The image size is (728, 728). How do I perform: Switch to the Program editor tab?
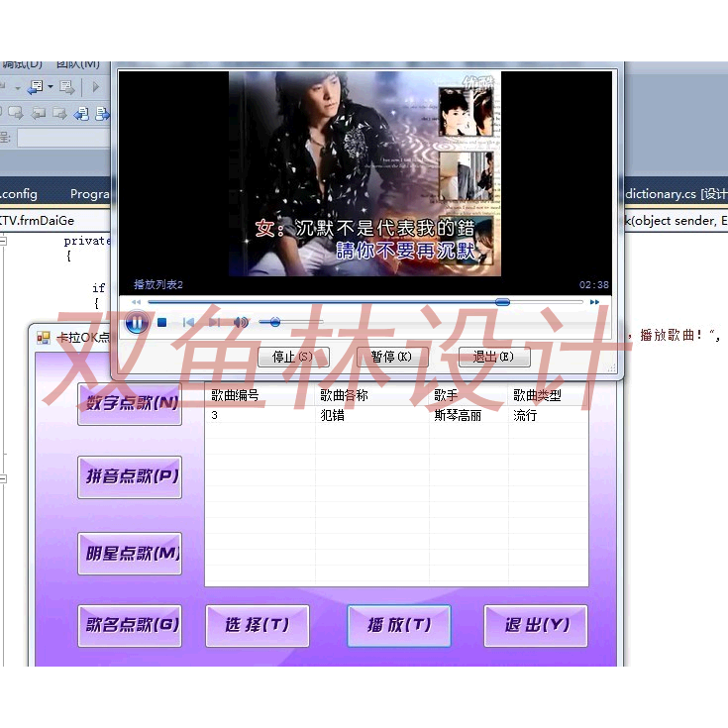(x=89, y=194)
